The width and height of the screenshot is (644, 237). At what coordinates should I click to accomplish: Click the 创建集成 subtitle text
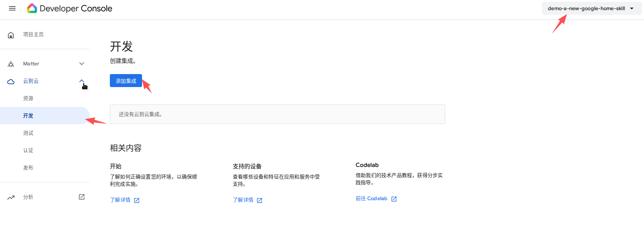123,61
